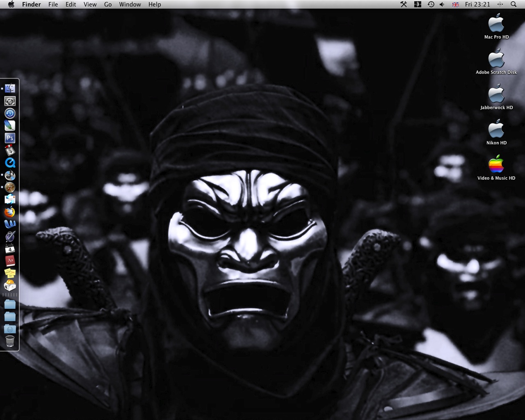Screen dimensions: 525x420
Task: Open the File menu
Action: pos(53,4)
